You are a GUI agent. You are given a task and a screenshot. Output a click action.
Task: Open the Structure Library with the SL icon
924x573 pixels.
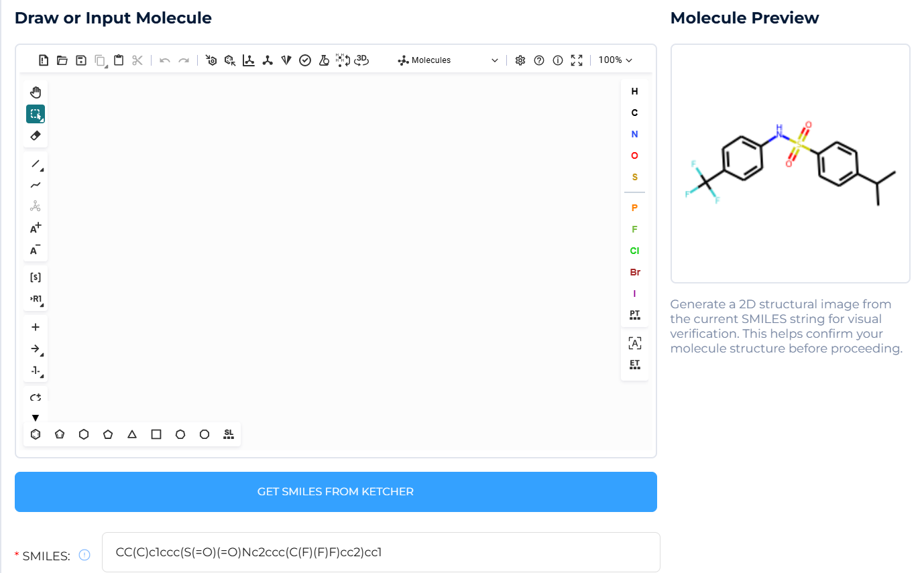click(228, 434)
